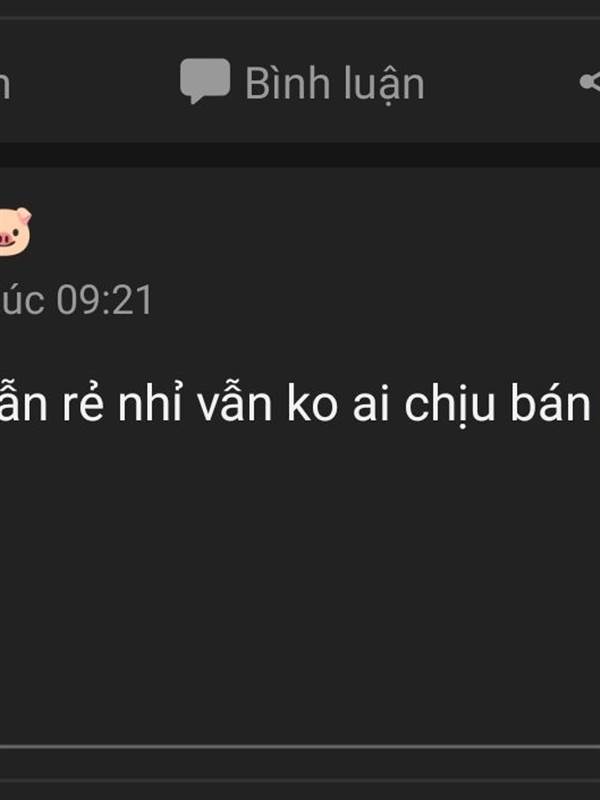Click the "úc" text before the timestamp
Screen dimensions: 600x800
click(x=22, y=300)
